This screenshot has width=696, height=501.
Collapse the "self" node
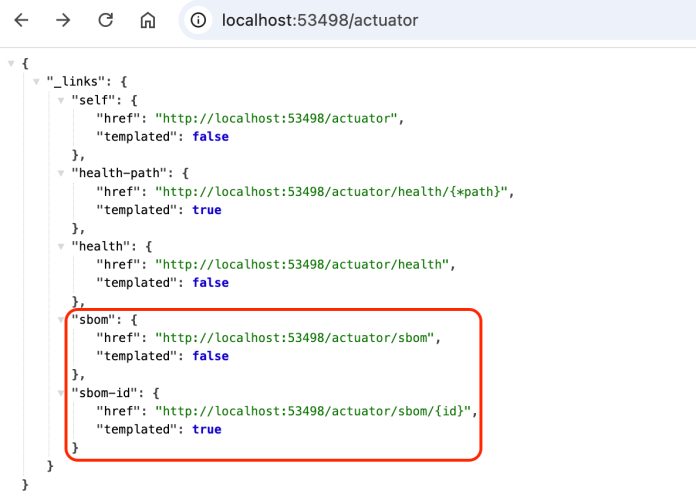(x=60, y=100)
